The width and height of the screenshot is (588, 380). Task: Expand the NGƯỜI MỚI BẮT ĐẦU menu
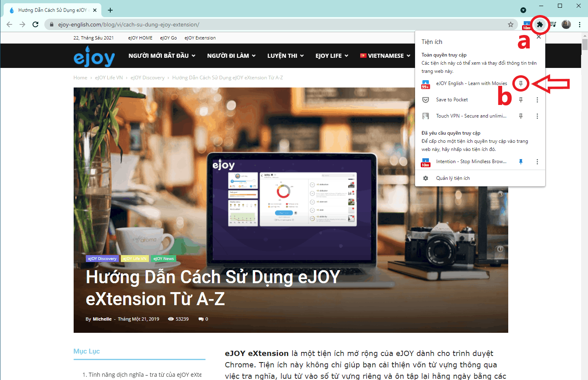pos(162,56)
